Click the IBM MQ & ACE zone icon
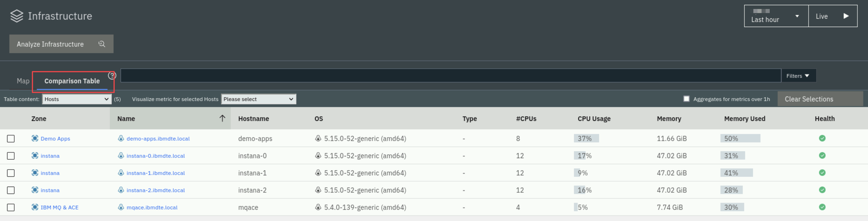The image size is (868, 221). coord(35,207)
